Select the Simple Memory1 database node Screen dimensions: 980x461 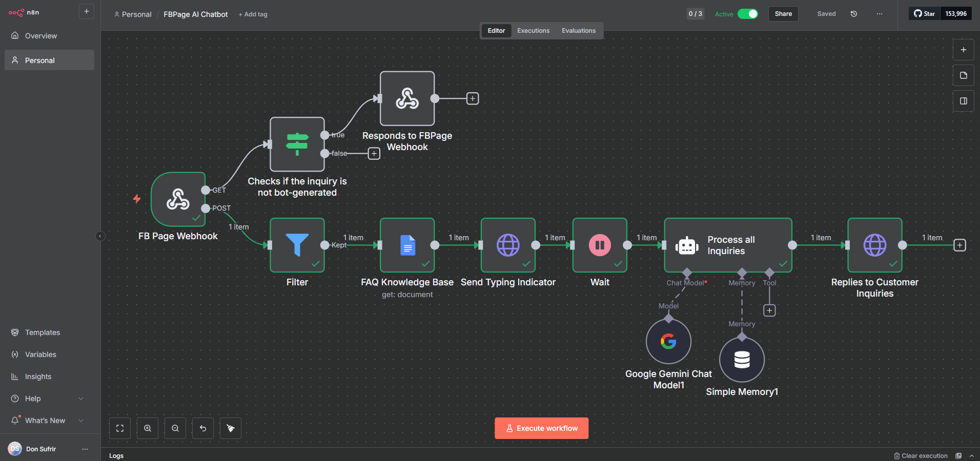742,360
